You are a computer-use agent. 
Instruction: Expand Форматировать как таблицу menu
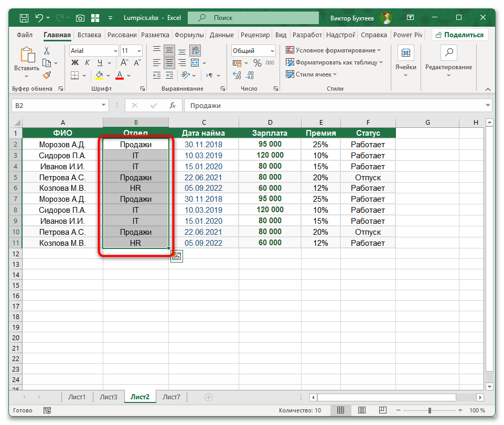(334, 62)
